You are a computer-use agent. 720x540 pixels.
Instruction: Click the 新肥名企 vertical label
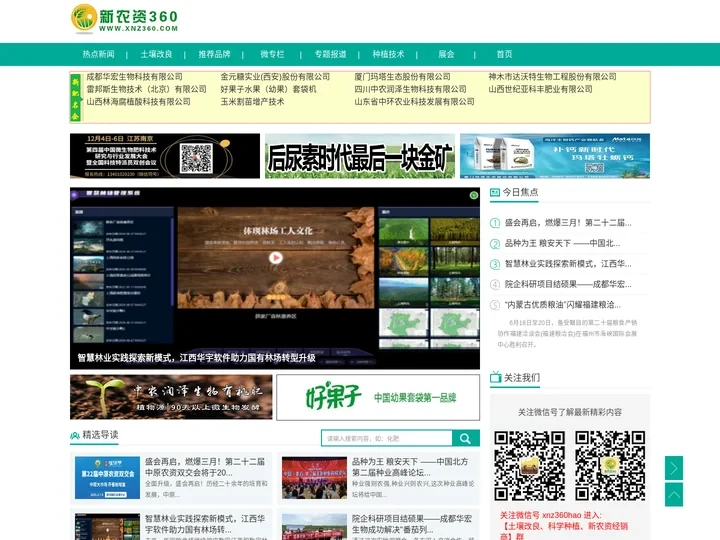[x=75, y=98]
